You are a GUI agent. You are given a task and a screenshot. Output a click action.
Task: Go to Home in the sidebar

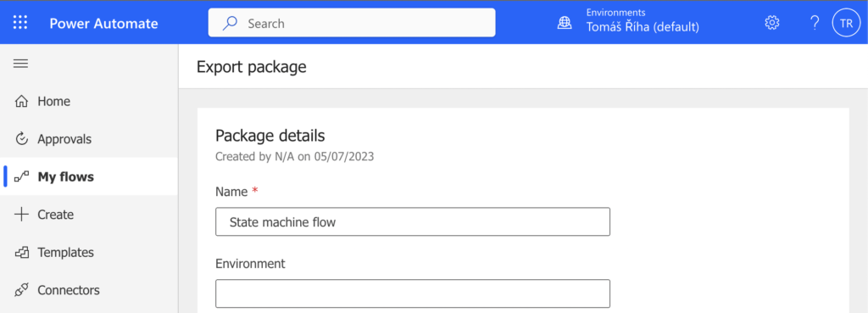pos(88,102)
